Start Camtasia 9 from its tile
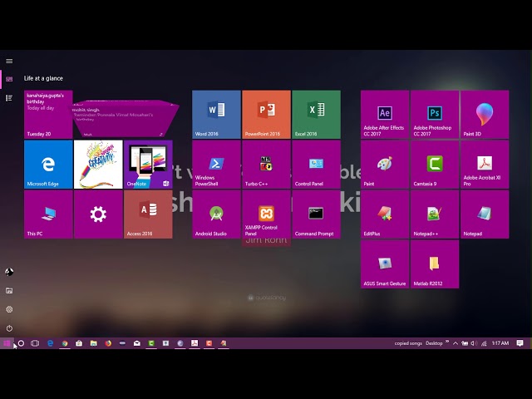The height and width of the screenshot is (399, 532). click(435, 164)
